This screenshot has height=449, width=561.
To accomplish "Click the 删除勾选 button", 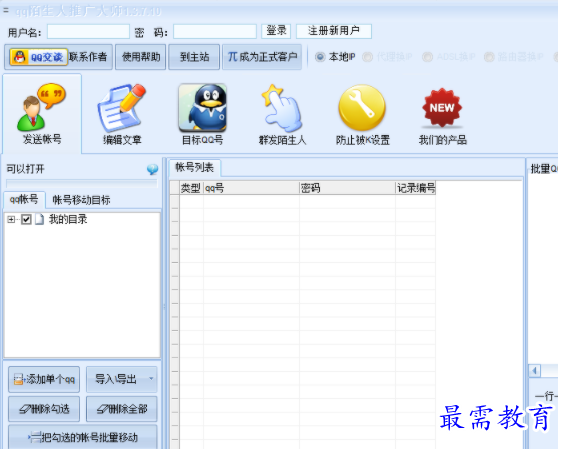I will [x=44, y=409].
